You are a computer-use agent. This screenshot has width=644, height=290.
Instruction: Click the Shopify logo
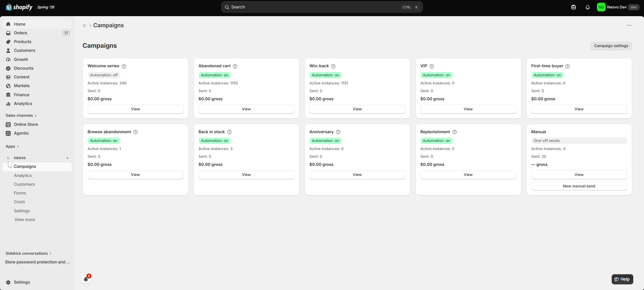(19, 7)
